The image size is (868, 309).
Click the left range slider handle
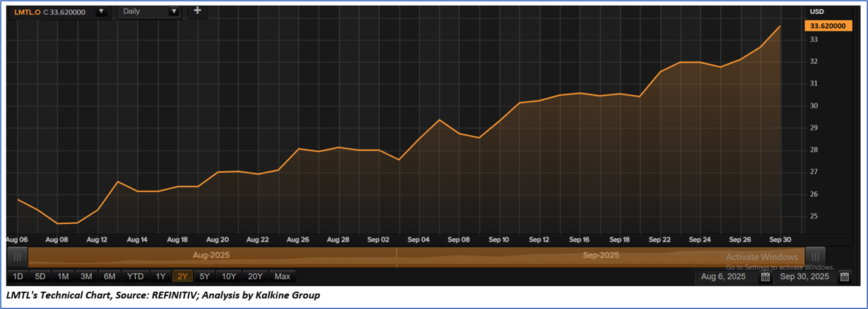17,257
